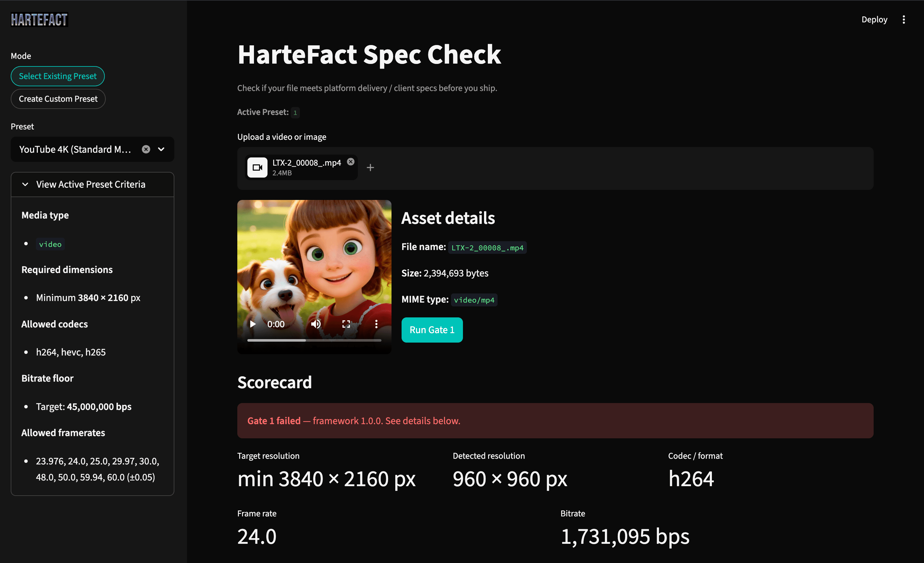The height and width of the screenshot is (563, 924).
Task: Collapse View Active Preset Criteria expander
Action: coord(92,184)
